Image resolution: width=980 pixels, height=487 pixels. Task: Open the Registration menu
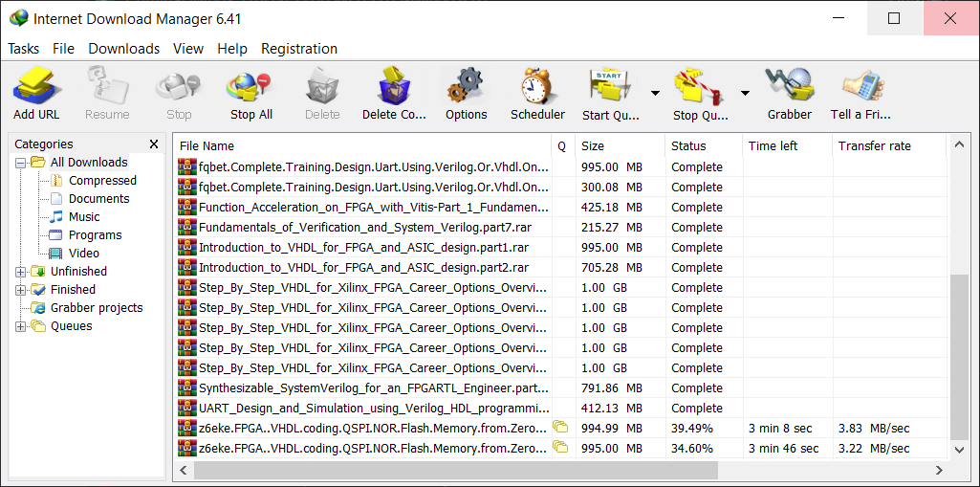click(x=299, y=49)
